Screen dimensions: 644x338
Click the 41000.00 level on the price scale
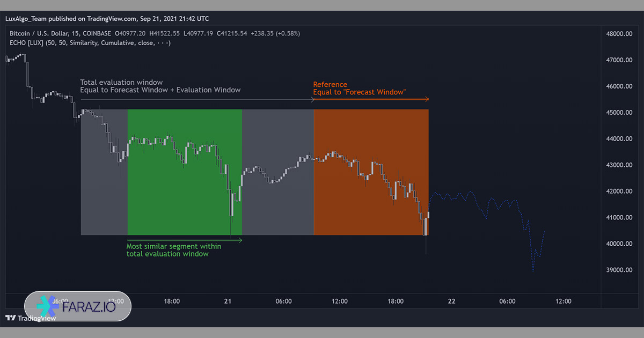coord(618,217)
